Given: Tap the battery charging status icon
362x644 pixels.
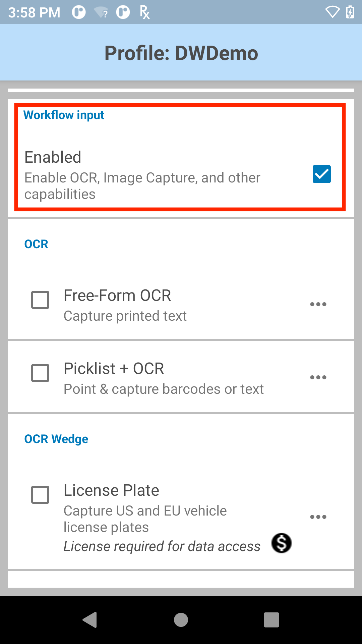Looking at the screenshot, I should click(x=350, y=12).
